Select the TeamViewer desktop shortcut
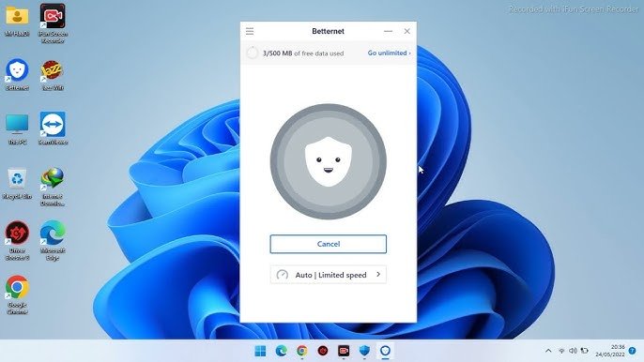644x362 pixels. (53, 128)
